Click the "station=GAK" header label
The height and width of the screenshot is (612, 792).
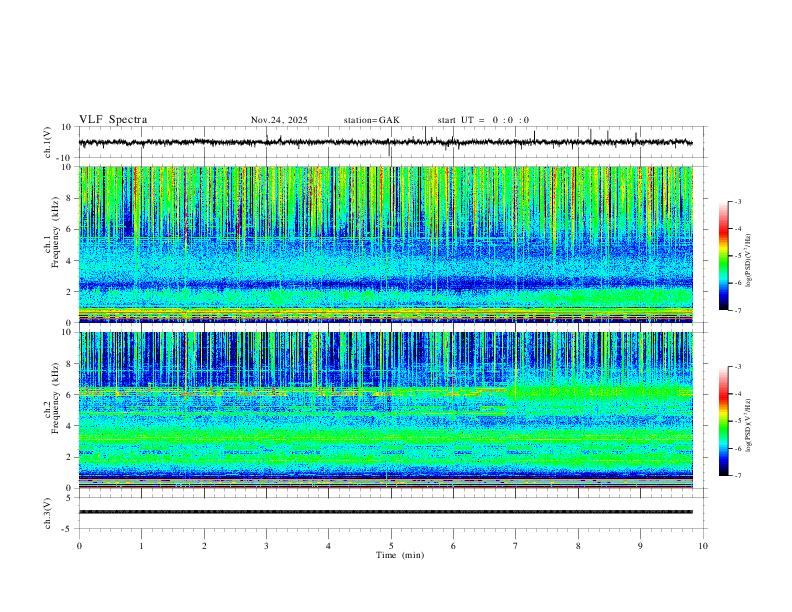coord(371,120)
